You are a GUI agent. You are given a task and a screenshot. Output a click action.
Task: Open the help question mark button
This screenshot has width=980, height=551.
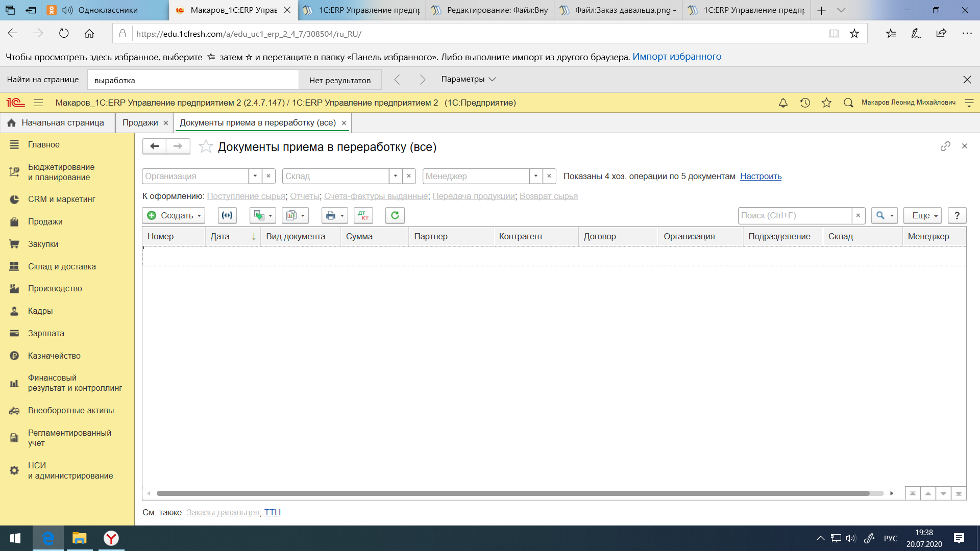(957, 215)
